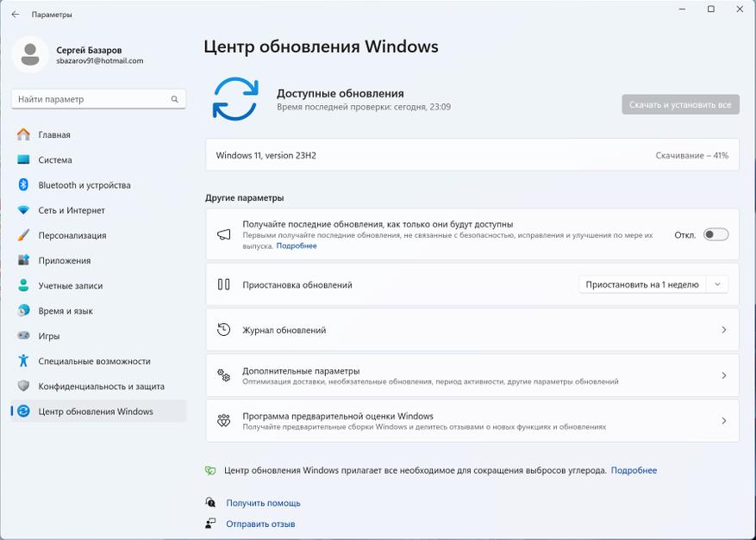Click the Другие параметры section heading
Screen dimensions: 756x540
[245, 198]
